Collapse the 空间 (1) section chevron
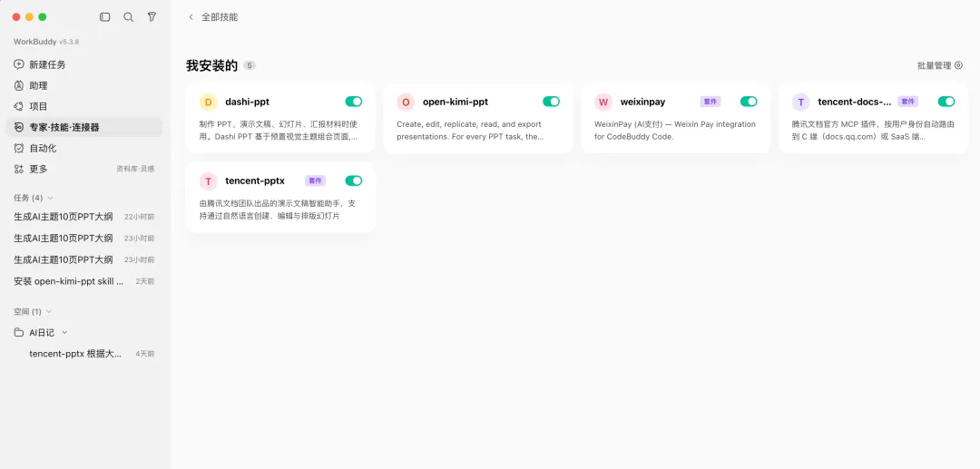This screenshot has height=469, width=980. coord(49,312)
